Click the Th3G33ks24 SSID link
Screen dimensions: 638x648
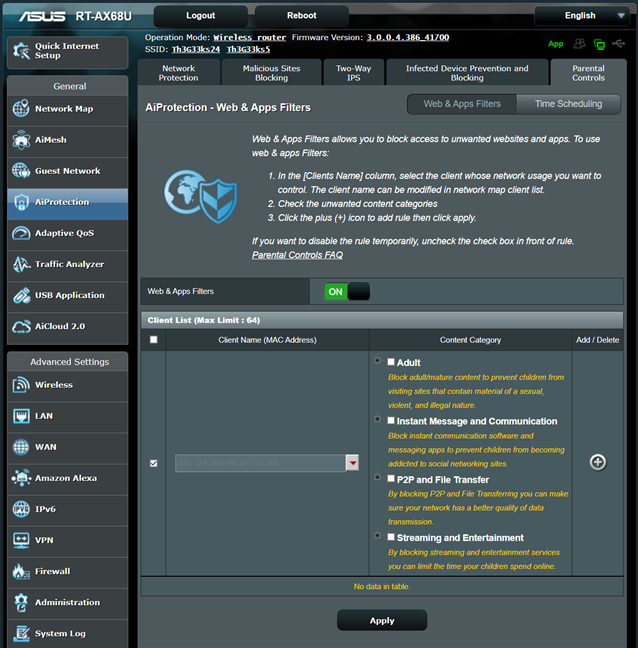point(196,50)
